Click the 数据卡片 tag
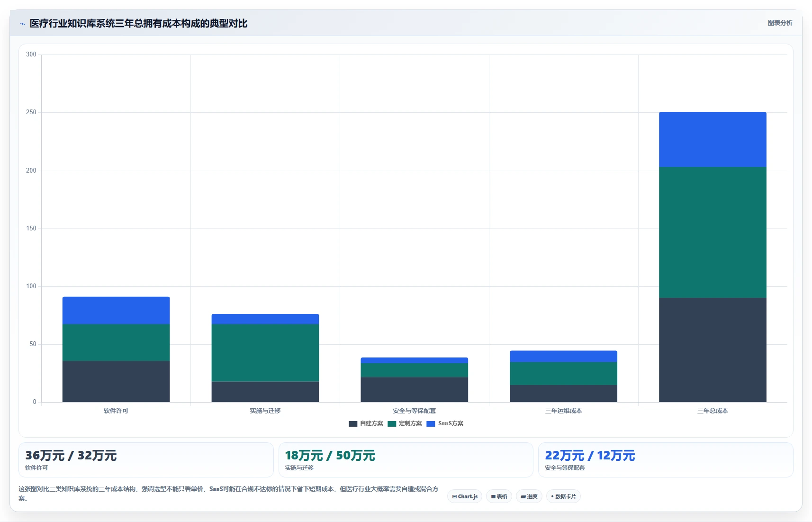Viewport: 812px width, 522px height. [563, 496]
